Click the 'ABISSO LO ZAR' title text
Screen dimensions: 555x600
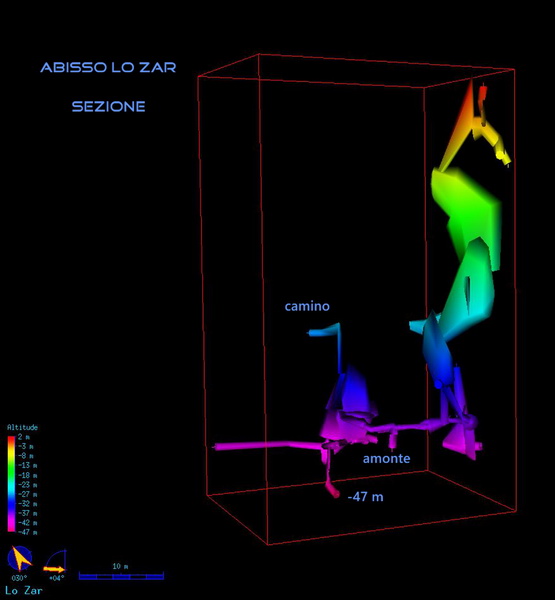tap(108, 67)
